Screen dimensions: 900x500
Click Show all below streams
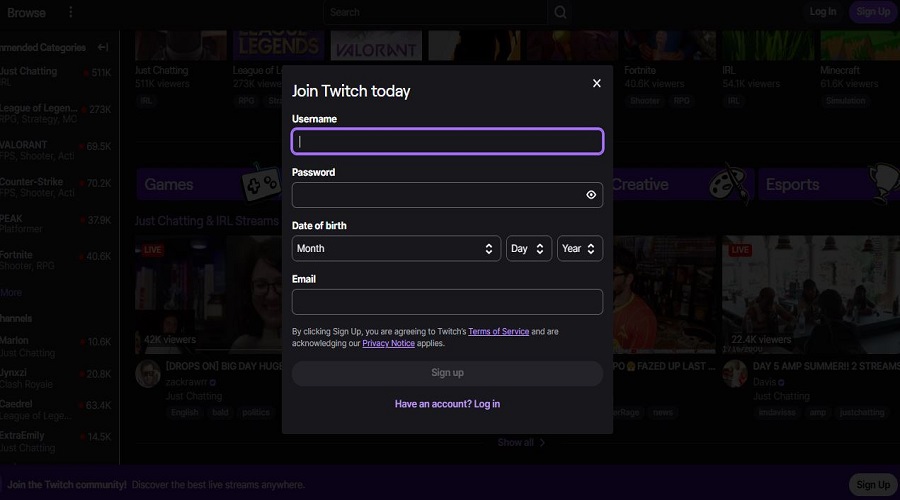pos(521,443)
